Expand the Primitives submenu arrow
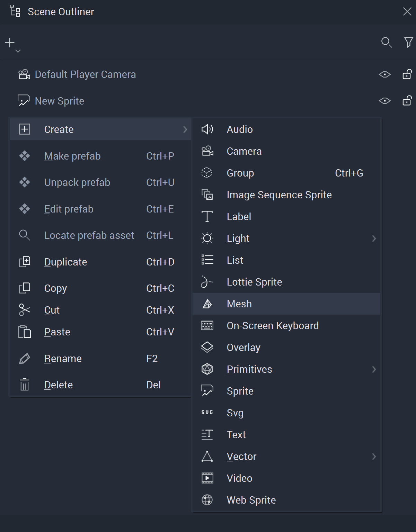Screen dimensions: 416x532 pyautogui.click(x=374, y=369)
